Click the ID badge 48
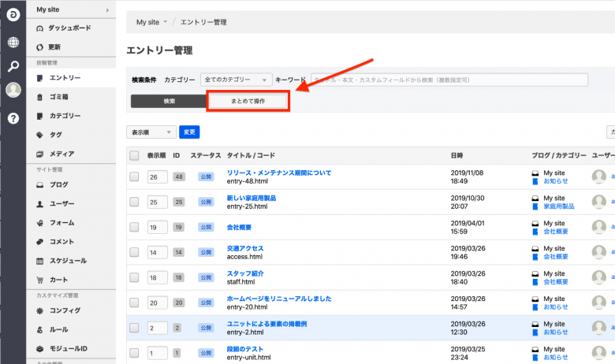Screen dimensions: 615x364 179,176
